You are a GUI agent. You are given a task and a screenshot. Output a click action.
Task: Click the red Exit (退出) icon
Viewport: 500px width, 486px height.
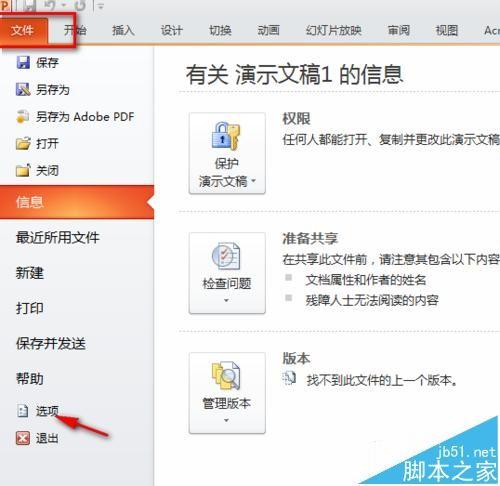tap(23, 438)
